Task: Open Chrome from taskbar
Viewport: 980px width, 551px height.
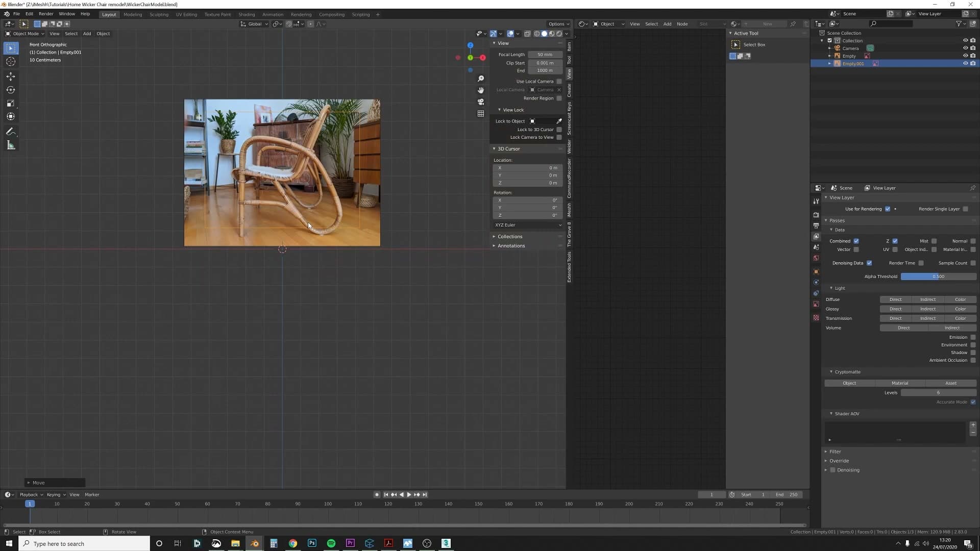Action: [x=292, y=543]
